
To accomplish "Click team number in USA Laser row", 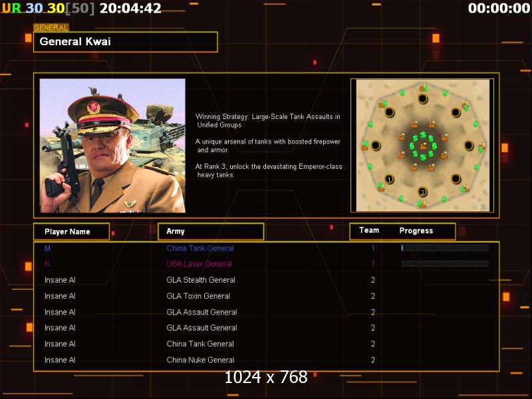I will (373, 263).
